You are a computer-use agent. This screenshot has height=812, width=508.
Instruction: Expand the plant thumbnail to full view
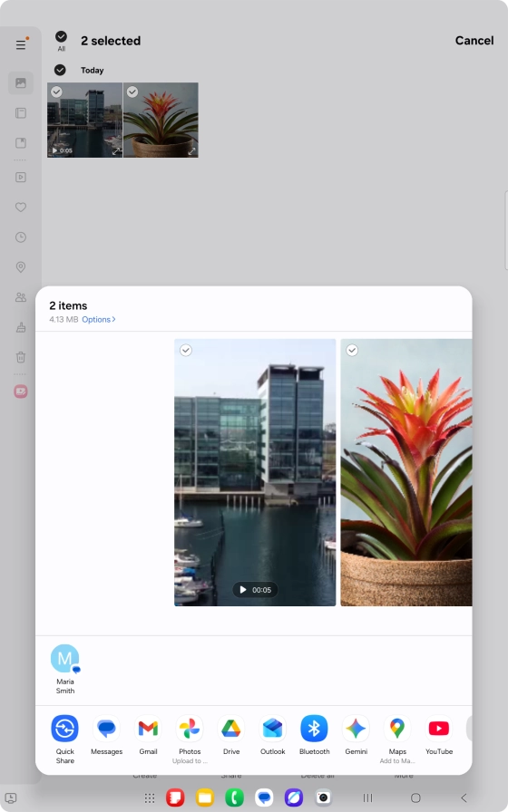191,151
